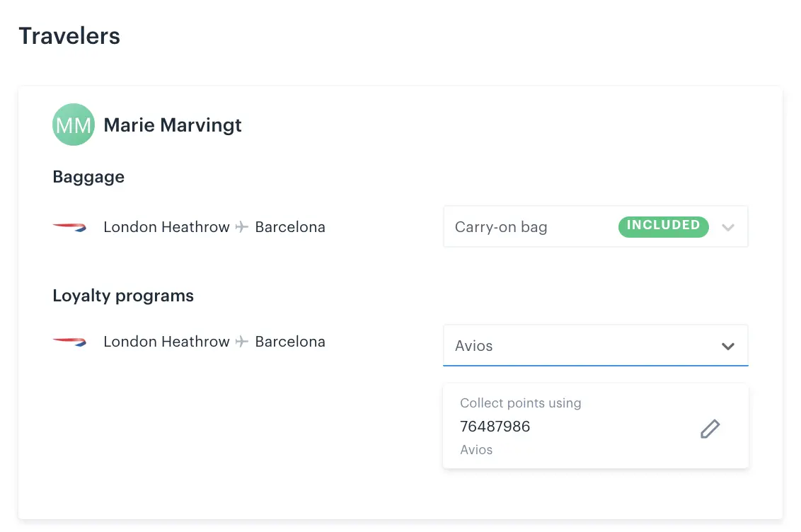
Task: Expand the chevron on the Carry-on bag selector
Action: click(728, 227)
